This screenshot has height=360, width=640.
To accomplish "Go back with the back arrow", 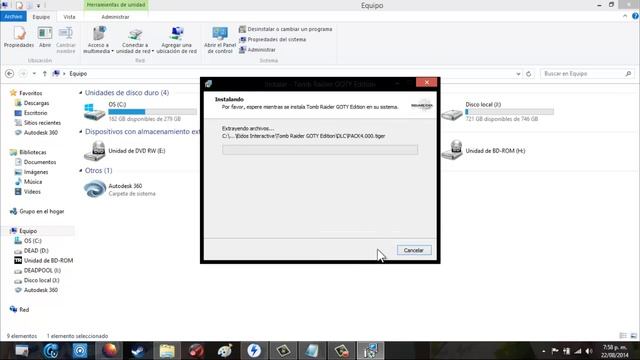I will 9,74.
